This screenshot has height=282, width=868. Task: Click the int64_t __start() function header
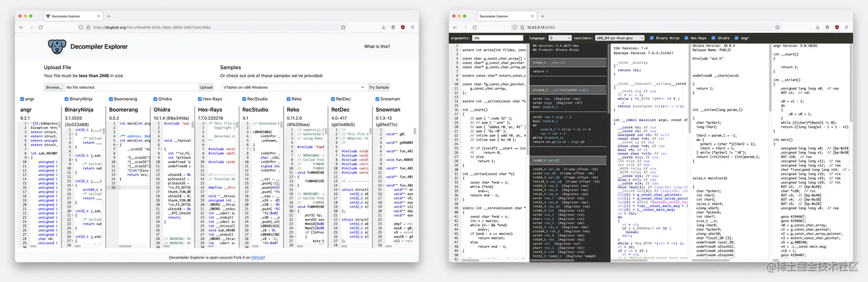[567, 62]
